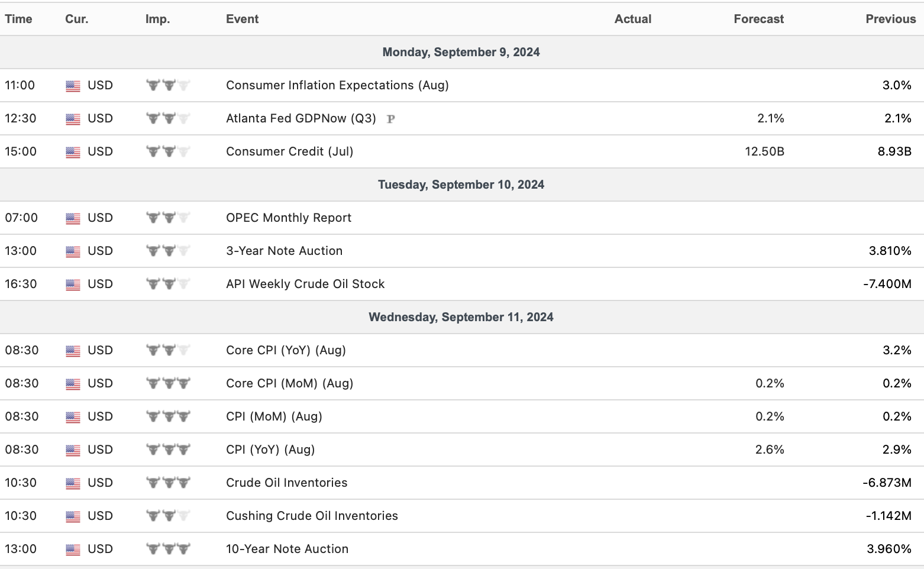Click the US flag next to OPEC Monthly Report
Screen dimensions: 924x569
73,218
